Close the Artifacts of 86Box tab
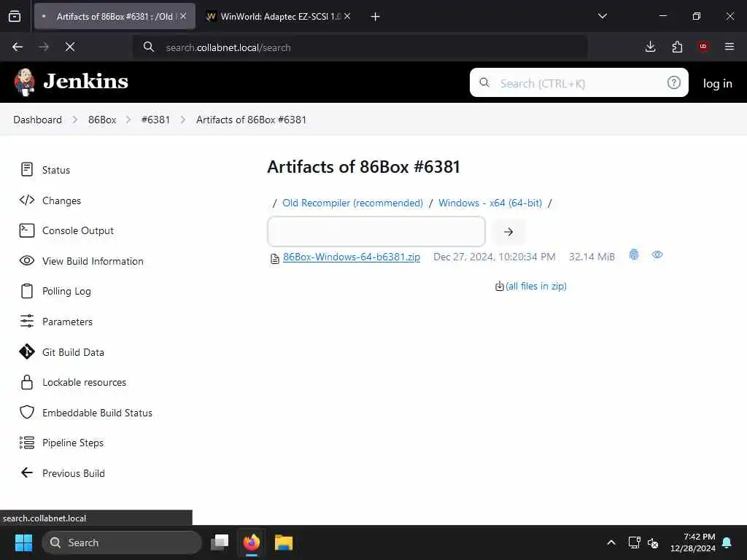 pyautogui.click(x=183, y=16)
